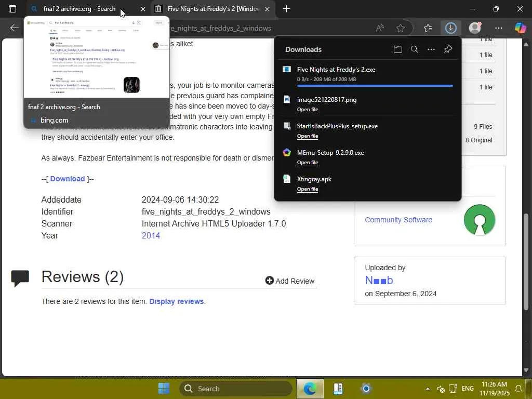Open Microsoft Edge from the taskbar
The height and width of the screenshot is (399, 532).
[310, 389]
